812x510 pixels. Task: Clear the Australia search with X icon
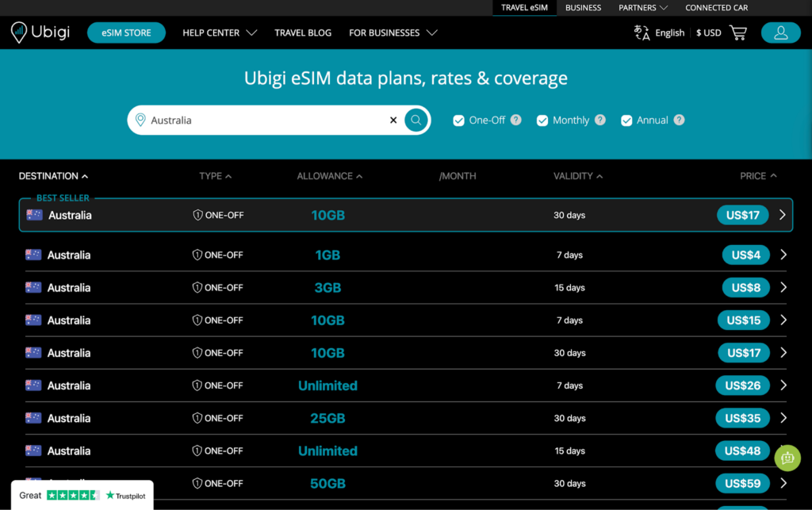(x=393, y=121)
